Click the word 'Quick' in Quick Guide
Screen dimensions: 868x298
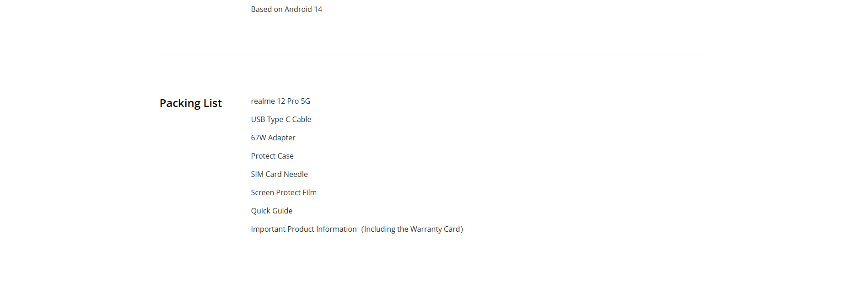[260, 211]
